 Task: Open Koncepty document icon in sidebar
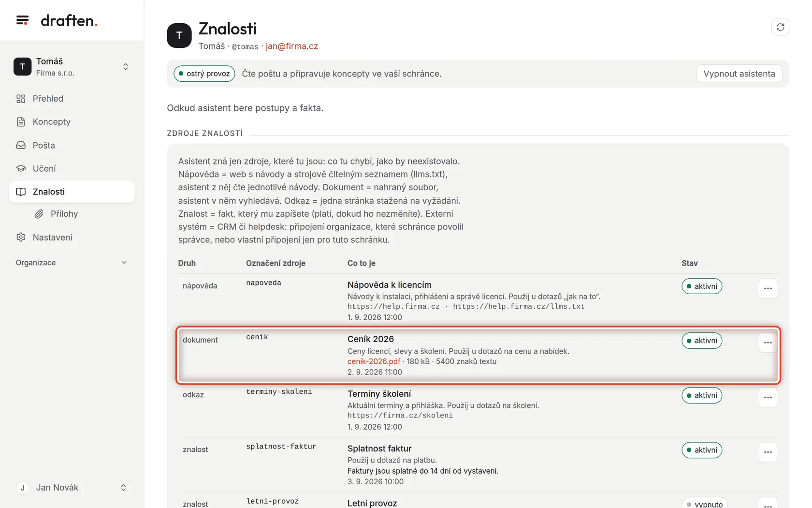point(21,122)
